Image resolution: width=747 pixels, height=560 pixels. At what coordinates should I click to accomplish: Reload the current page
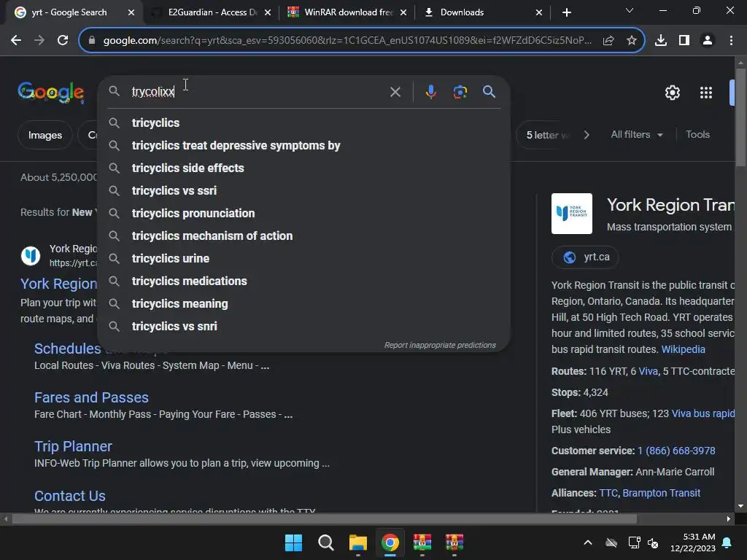click(x=63, y=41)
